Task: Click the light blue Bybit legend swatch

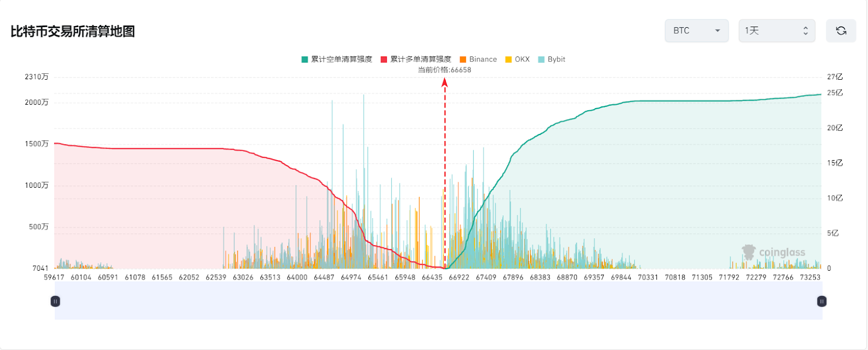Action: point(541,60)
